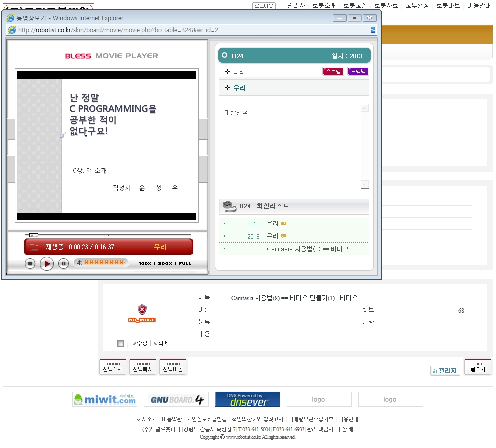Click the 대한민국 description text
496x448 pixels.
pyautogui.click(x=236, y=112)
